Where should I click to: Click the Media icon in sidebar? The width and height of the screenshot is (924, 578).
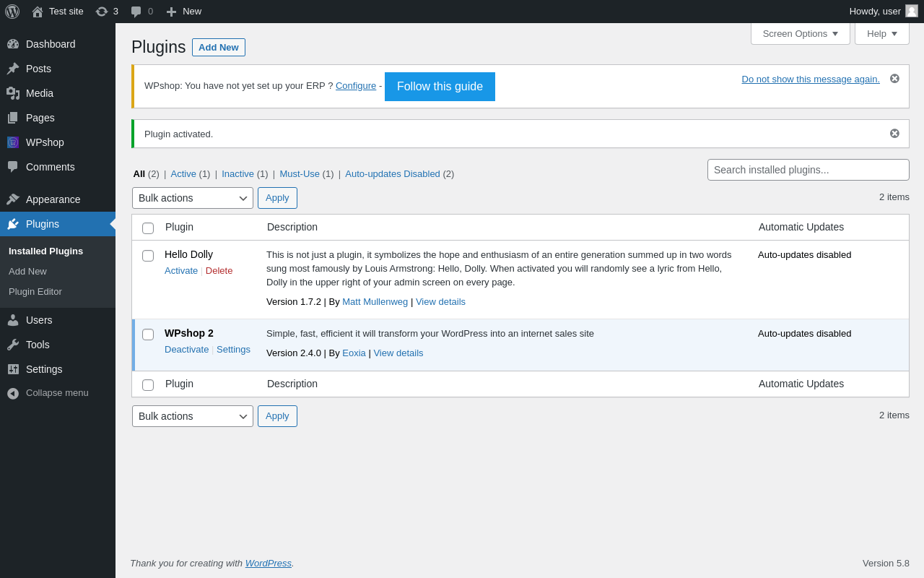point(13,93)
